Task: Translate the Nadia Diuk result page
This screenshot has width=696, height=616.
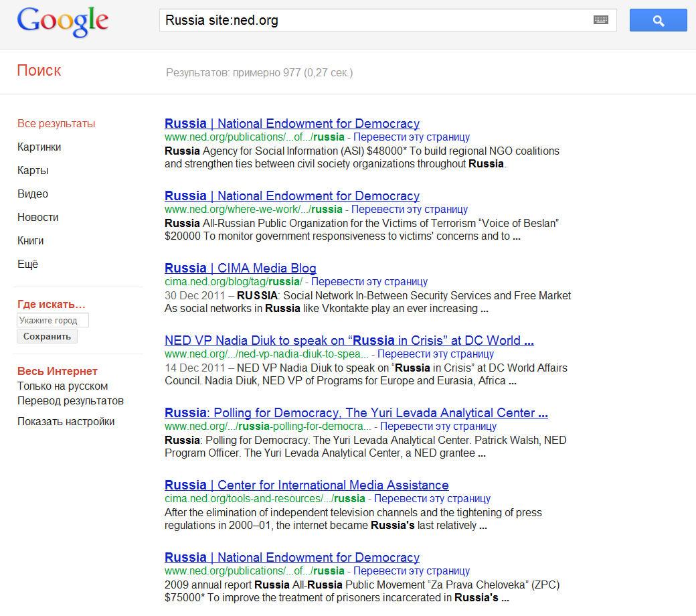Action: (x=436, y=354)
